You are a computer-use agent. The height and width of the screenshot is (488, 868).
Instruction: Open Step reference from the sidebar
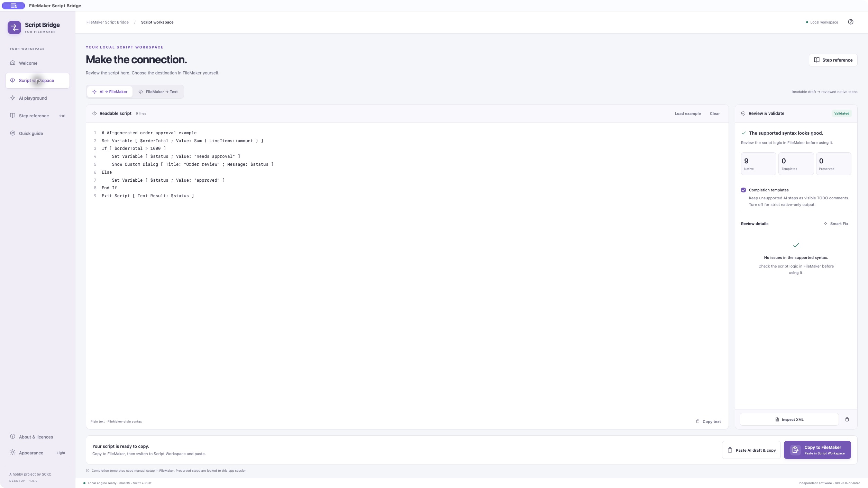tap(37, 116)
